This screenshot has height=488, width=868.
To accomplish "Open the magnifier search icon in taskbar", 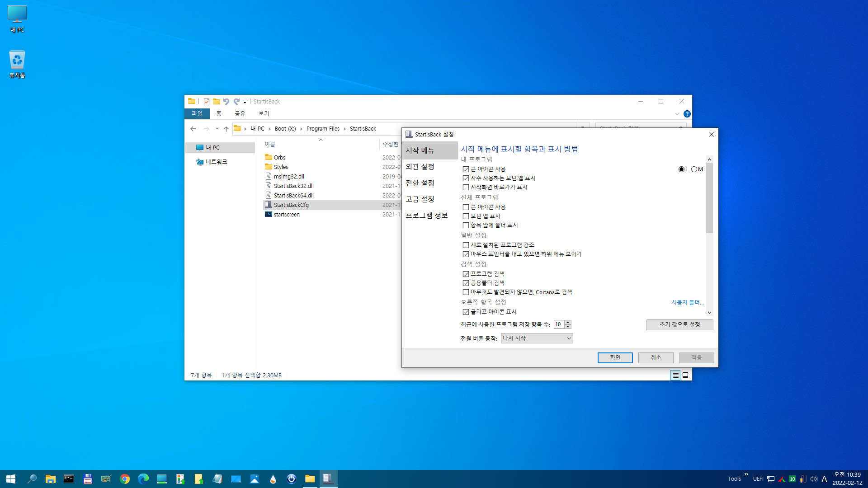I will (32, 479).
